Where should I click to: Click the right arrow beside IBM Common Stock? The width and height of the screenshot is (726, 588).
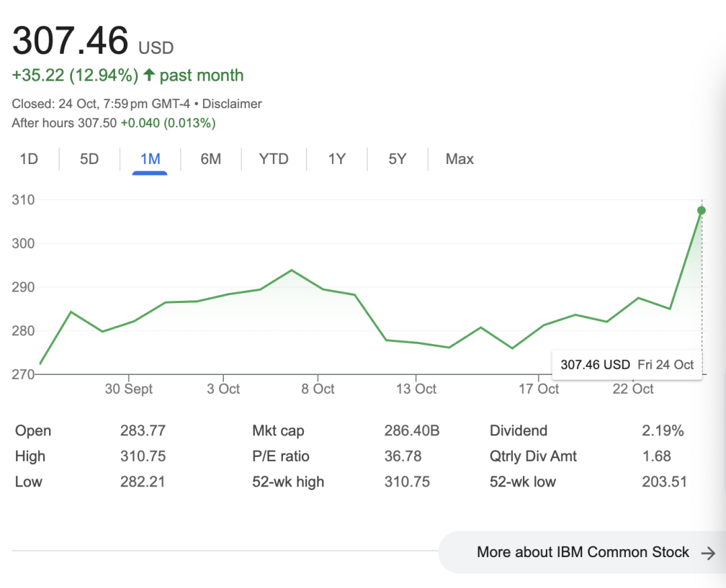708,553
